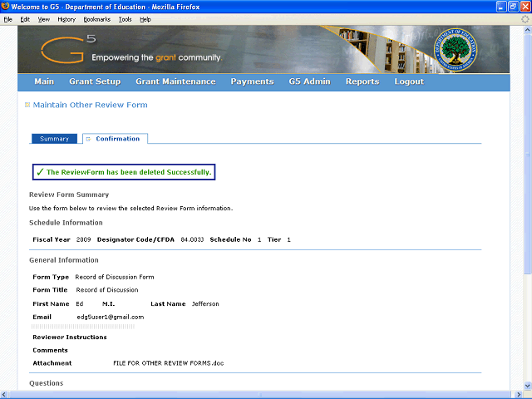Click the Department of Education seal
This screenshot has height=399, width=532.
point(456,50)
